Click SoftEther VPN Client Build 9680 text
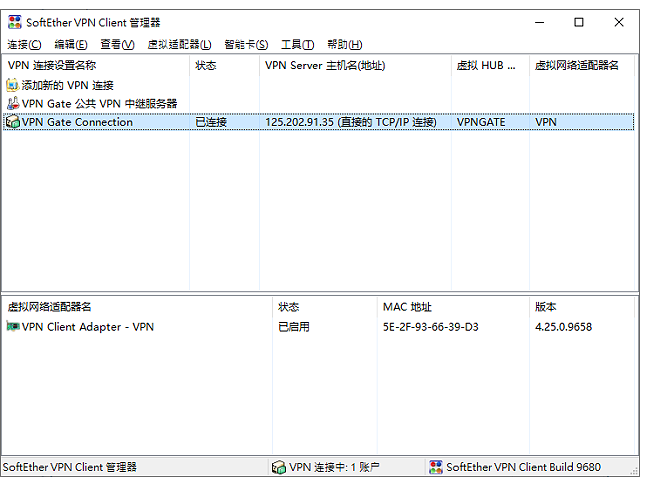This screenshot has height=486, width=645. point(523,467)
